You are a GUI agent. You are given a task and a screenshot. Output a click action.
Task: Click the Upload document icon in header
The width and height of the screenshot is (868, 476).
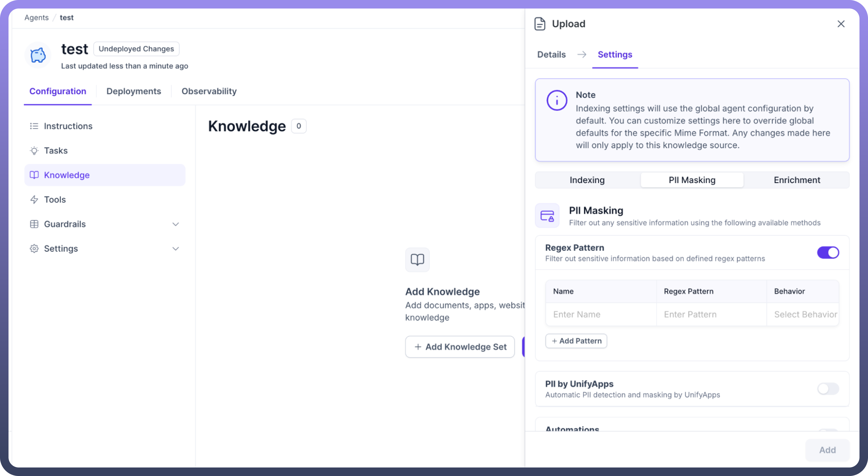(x=540, y=24)
